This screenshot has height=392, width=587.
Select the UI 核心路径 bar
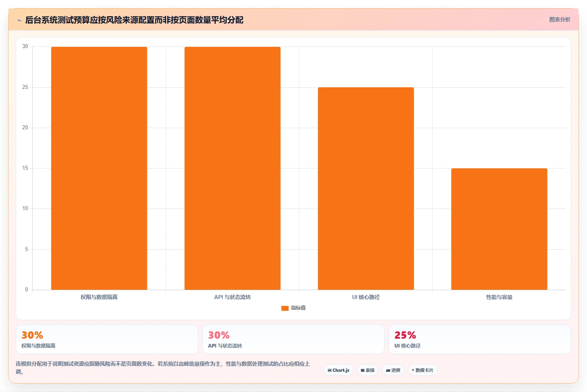366,188
